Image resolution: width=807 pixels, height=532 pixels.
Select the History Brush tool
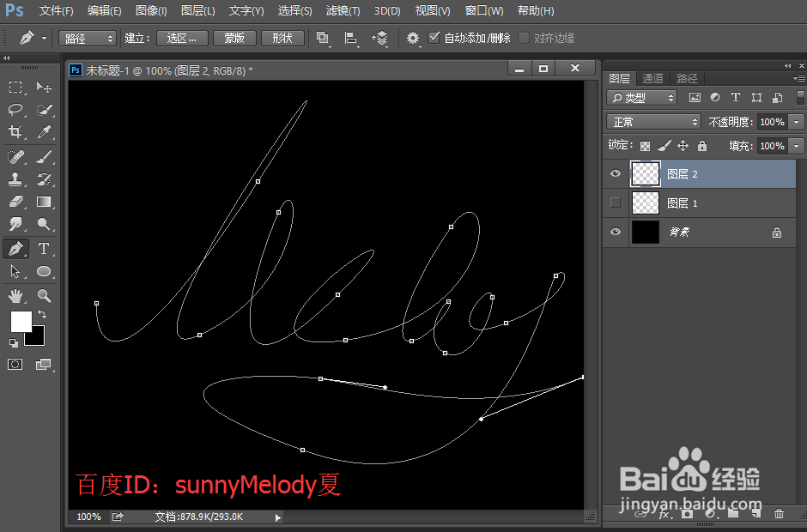click(44, 179)
